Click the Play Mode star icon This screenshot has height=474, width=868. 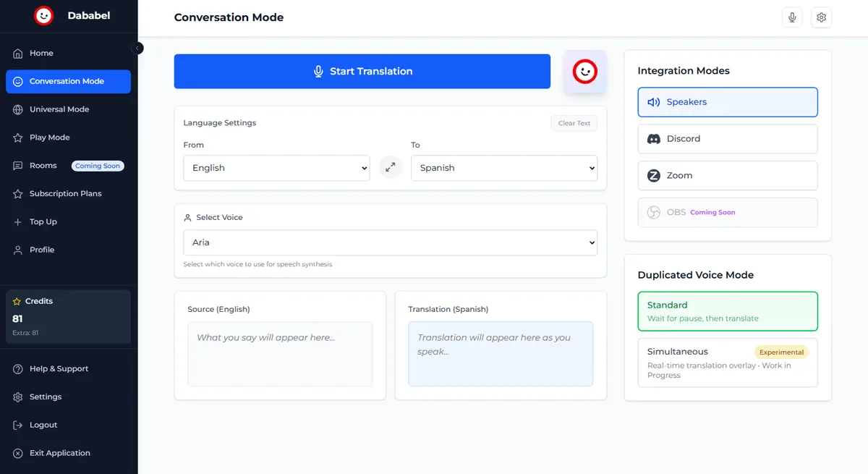pyautogui.click(x=18, y=137)
